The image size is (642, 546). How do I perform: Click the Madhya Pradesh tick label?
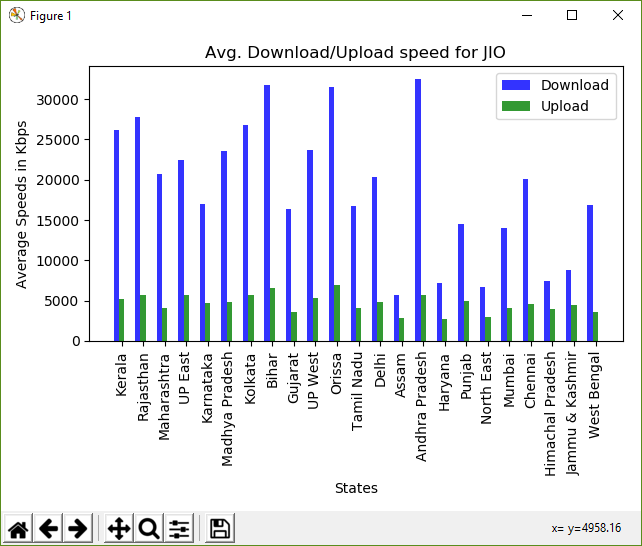click(227, 409)
